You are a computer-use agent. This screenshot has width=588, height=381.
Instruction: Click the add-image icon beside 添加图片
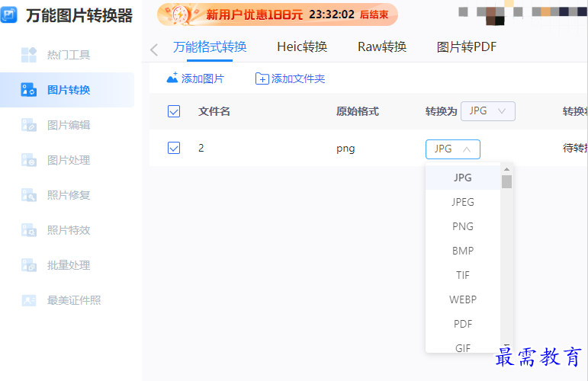pyautogui.click(x=172, y=78)
